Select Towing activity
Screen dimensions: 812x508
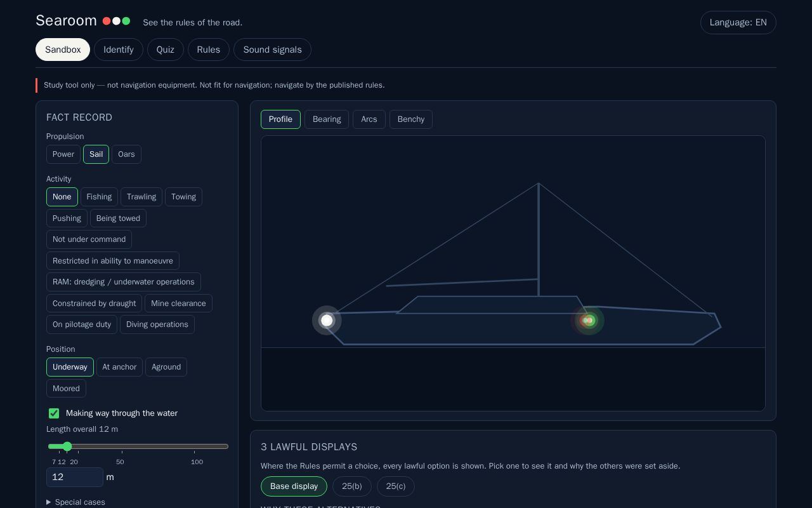(183, 197)
